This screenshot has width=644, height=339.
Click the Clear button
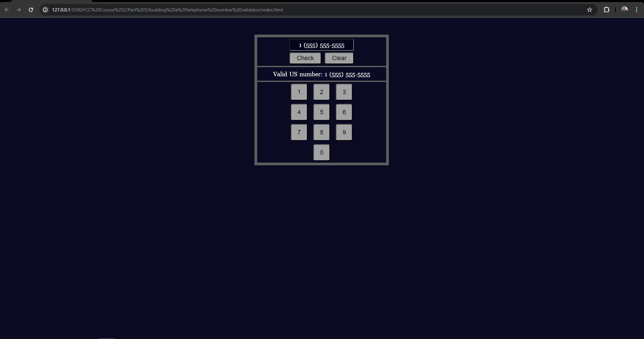click(x=339, y=58)
